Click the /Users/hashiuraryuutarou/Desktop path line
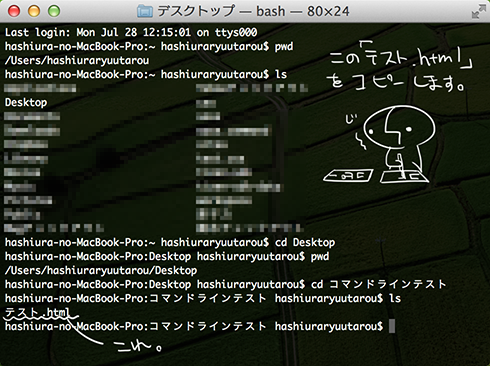 (101, 270)
